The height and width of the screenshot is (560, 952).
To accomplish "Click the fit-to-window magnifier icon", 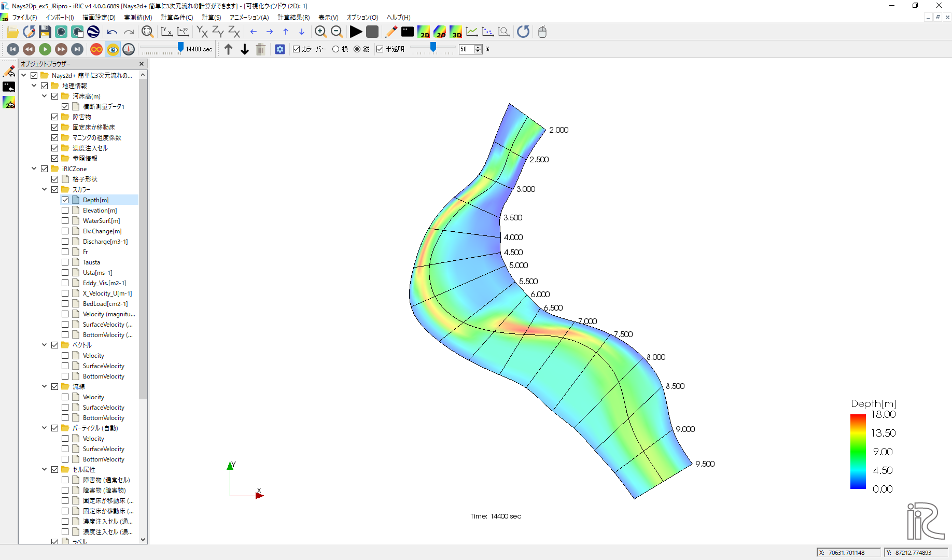I will point(147,32).
